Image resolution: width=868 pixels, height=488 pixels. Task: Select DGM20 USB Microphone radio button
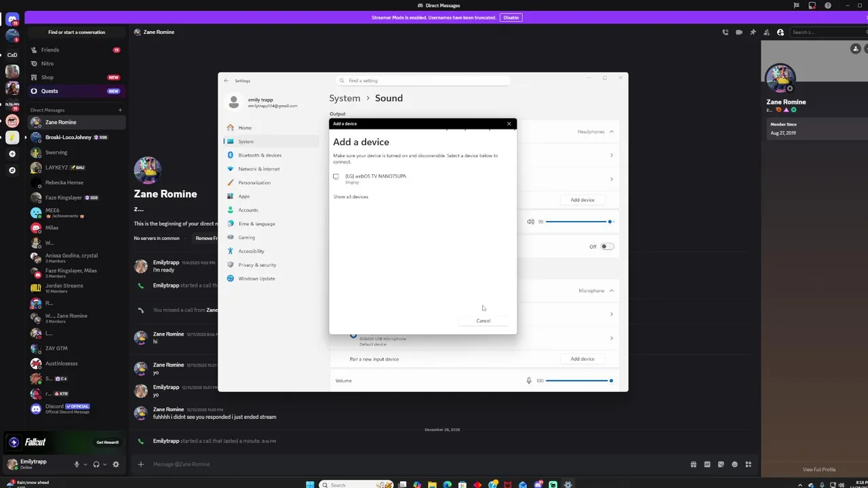pyautogui.click(x=353, y=336)
